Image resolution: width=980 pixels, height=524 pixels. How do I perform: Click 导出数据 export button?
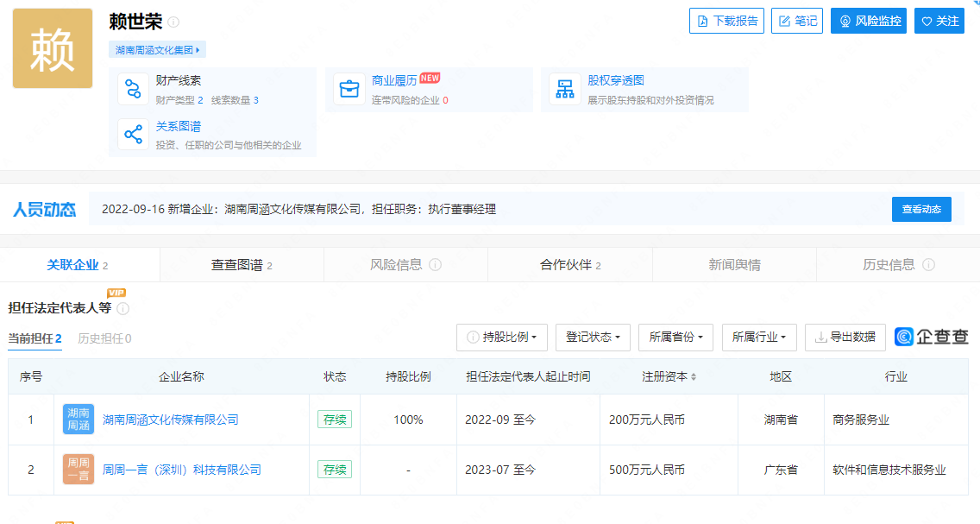[x=845, y=337]
